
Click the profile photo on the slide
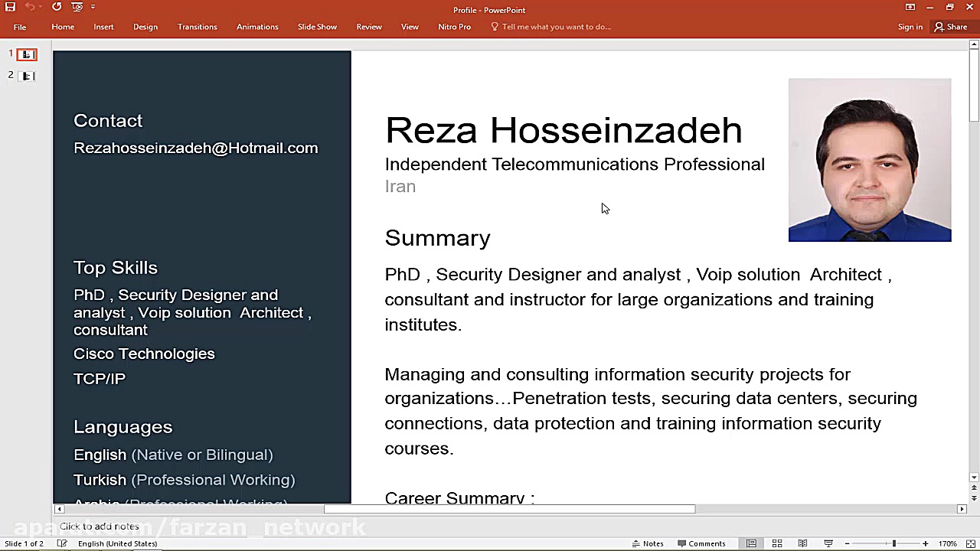click(x=870, y=160)
